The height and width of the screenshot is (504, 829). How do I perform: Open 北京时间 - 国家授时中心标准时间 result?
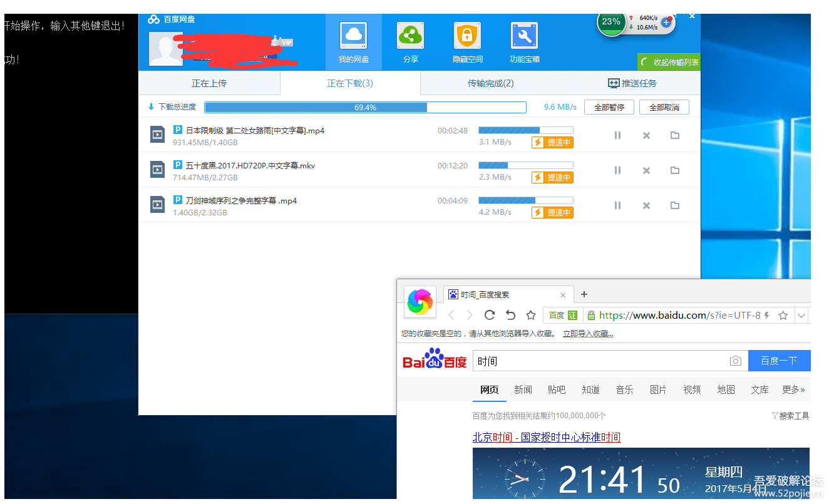click(x=547, y=437)
